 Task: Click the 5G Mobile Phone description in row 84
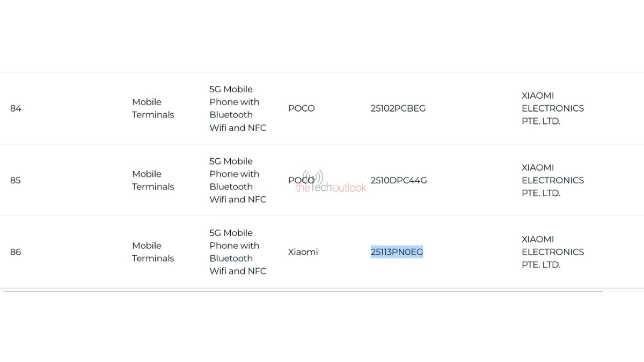click(x=238, y=108)
